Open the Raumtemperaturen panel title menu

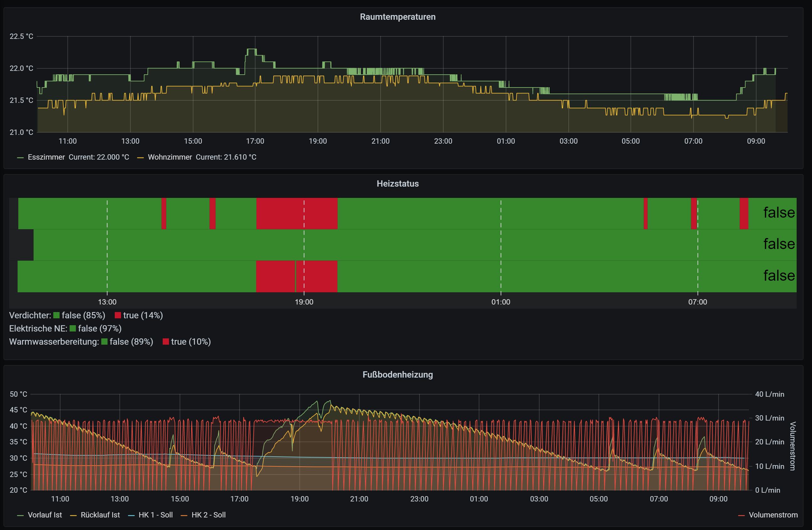(398, 17)
